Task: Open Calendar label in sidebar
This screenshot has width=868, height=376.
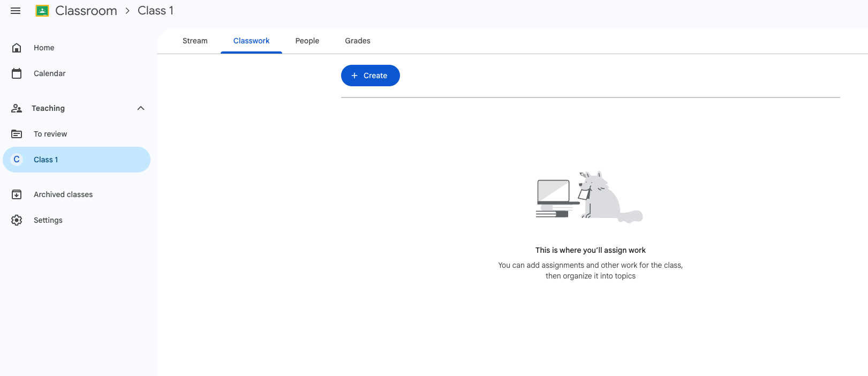Action: [50, 73]
